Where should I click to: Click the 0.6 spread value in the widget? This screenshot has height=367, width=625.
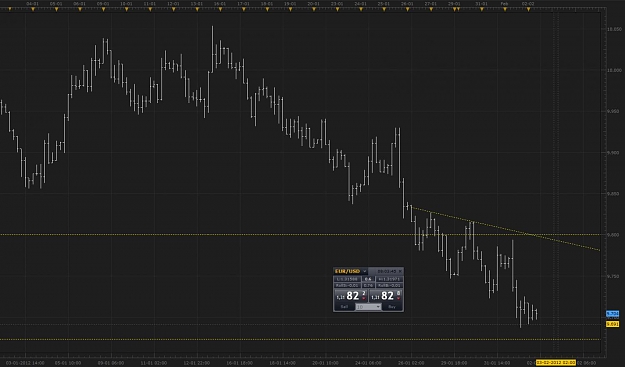click(x=368, y=279)
